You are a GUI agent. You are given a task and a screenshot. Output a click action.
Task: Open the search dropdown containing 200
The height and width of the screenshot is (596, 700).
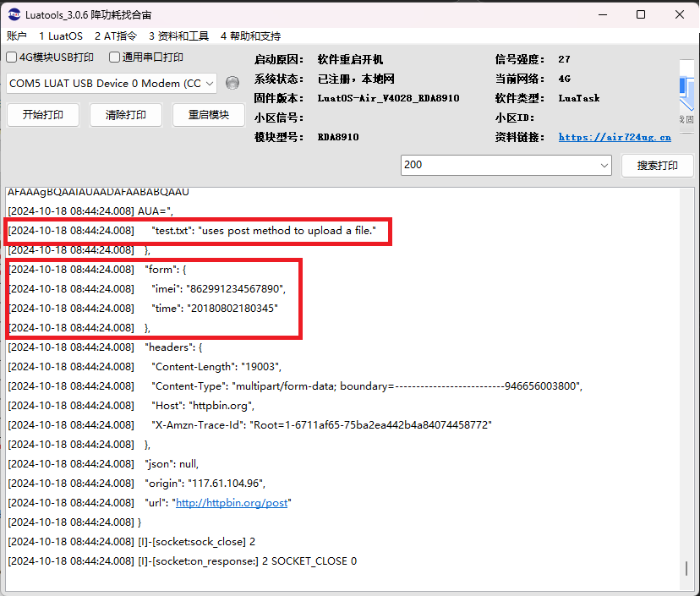tap(604, 165)
